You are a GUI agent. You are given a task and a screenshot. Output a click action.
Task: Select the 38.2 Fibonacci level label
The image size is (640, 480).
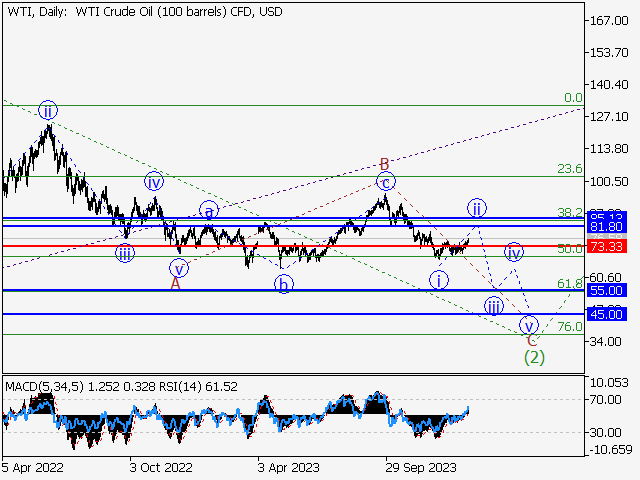570,212
